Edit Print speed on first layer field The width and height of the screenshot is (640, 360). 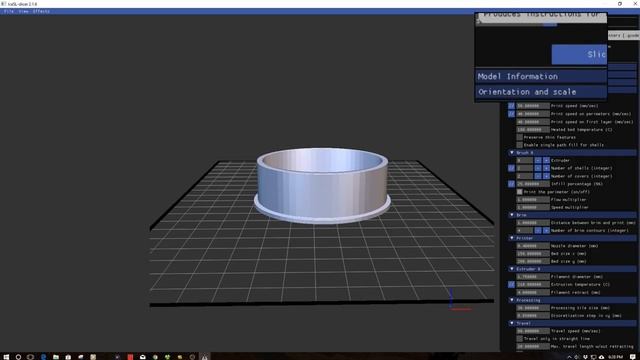pyautogui.click(x=533, y=122)
